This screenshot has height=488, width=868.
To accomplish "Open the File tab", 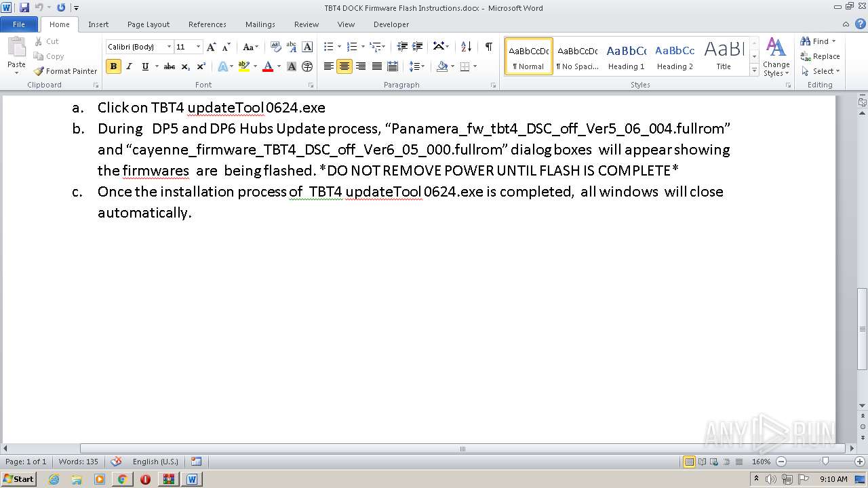I will pos(19,24).
